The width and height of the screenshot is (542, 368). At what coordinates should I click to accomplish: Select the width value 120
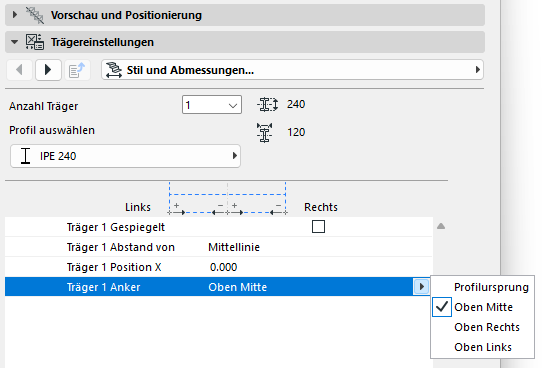point(296,132)
